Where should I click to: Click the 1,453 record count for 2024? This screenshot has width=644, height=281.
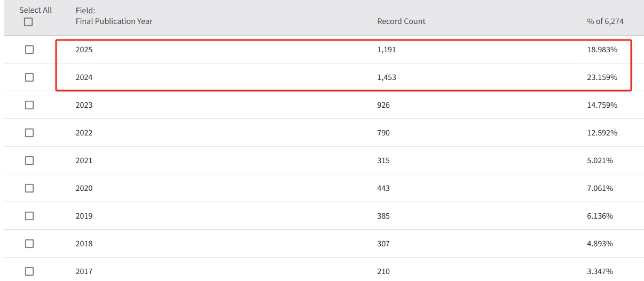click(x=387, y=77)
